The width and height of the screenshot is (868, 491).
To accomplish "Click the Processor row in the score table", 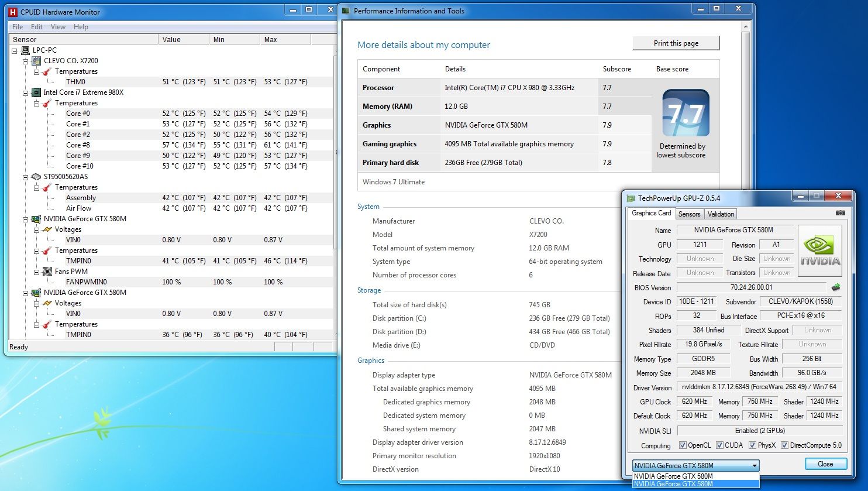I will (x=505, y=88).
